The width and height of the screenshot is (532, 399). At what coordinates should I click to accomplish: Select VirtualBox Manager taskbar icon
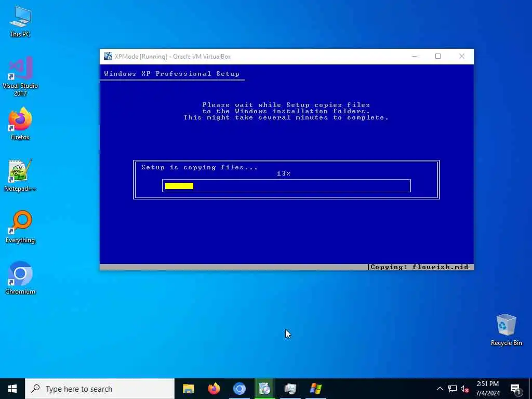coord(264,389)
